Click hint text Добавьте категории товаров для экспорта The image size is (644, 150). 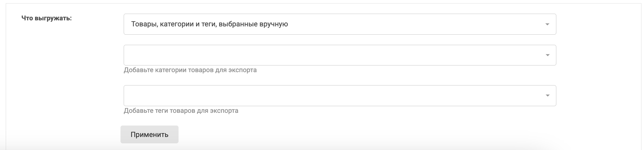tap(190, 70)
